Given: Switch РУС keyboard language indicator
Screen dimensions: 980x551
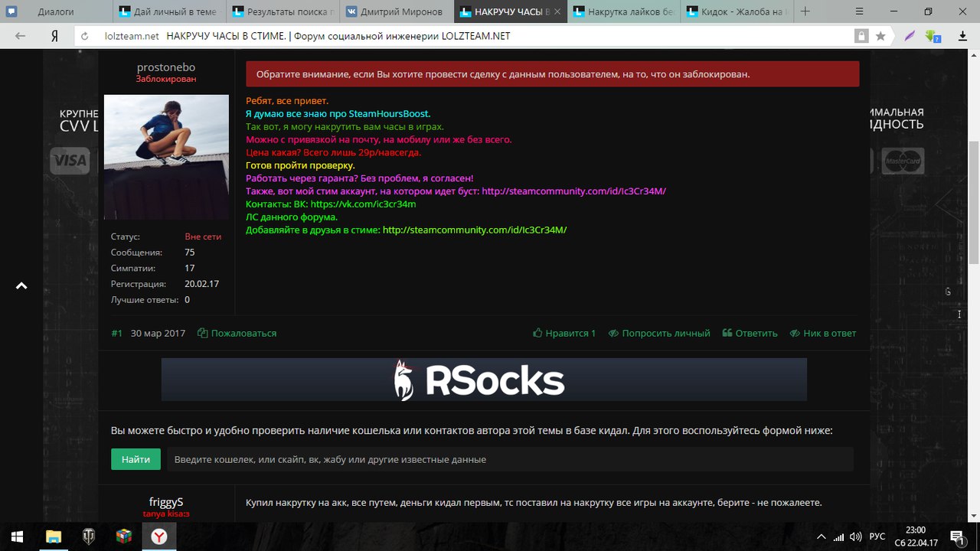Looking at the screenshot, I should (878, 536).
